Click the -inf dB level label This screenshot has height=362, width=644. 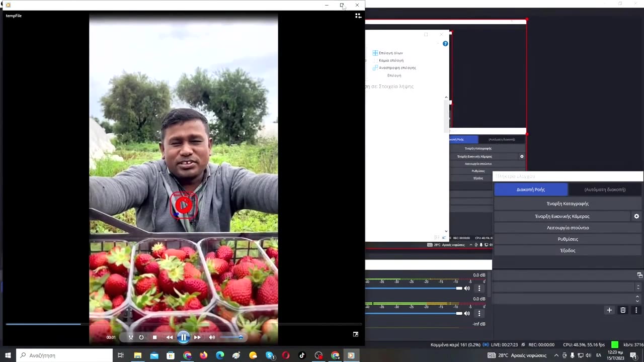[x=479, y=324]
